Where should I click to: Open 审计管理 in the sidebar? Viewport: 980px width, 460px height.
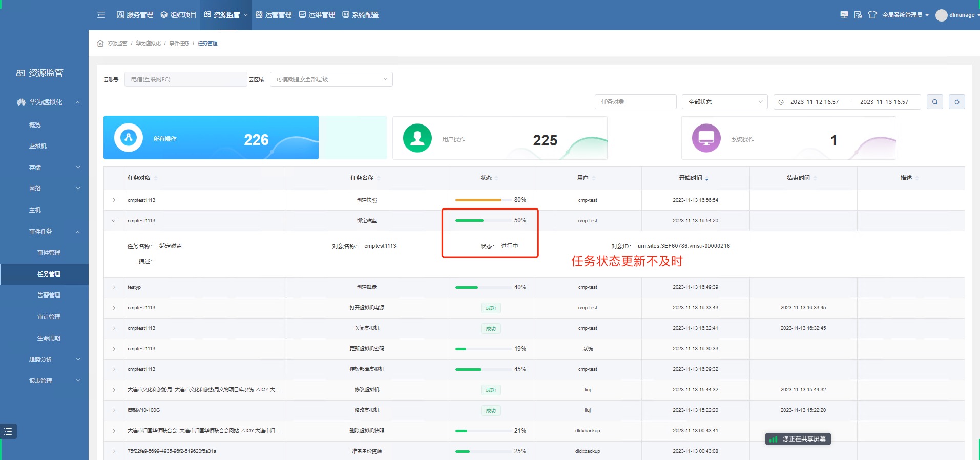pyautogui.click(x=49, y=317)
